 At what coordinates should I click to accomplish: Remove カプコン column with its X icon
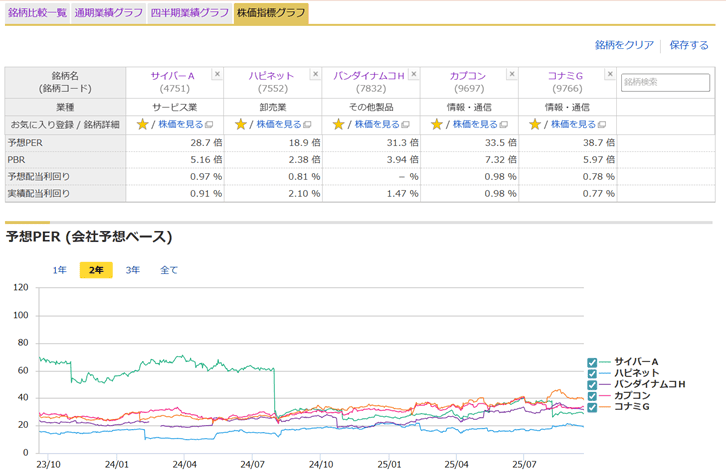[x=511, y=75]
